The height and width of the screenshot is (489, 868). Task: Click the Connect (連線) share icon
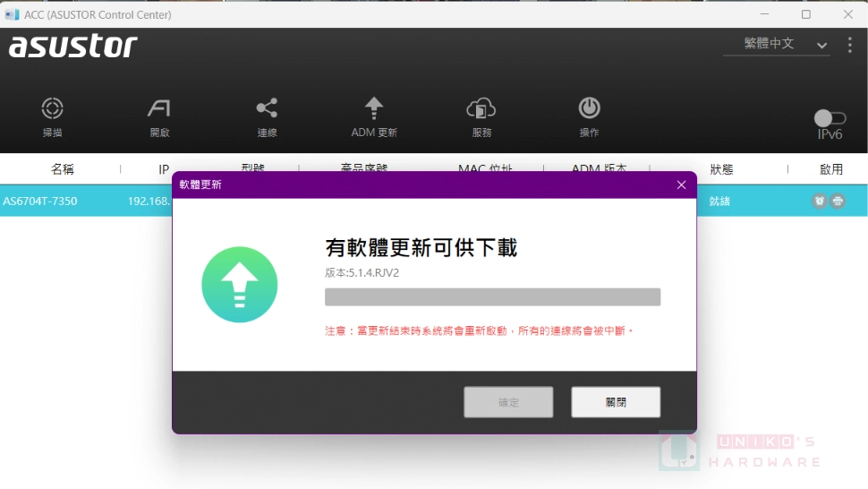pos(267,108)
